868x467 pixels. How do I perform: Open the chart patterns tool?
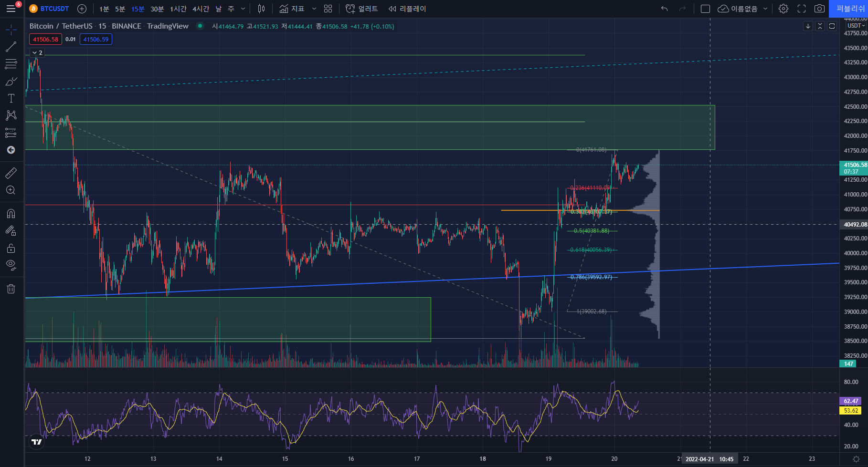[x=11, y=115]
